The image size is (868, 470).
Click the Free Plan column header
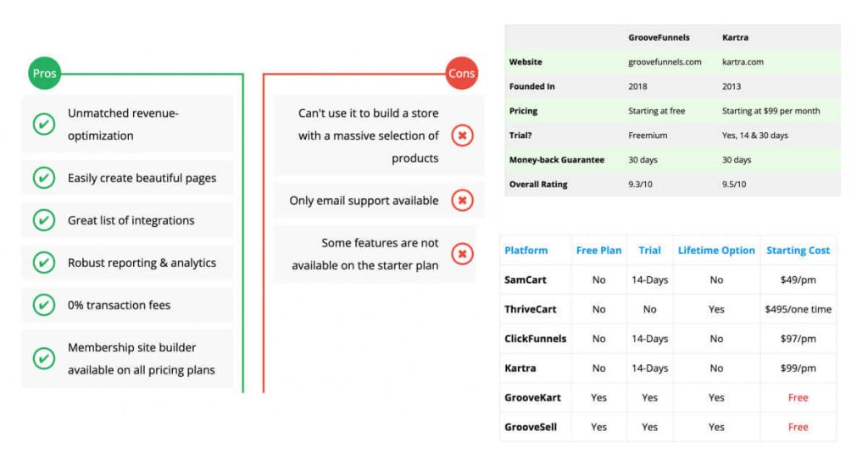tap(598, 250)
